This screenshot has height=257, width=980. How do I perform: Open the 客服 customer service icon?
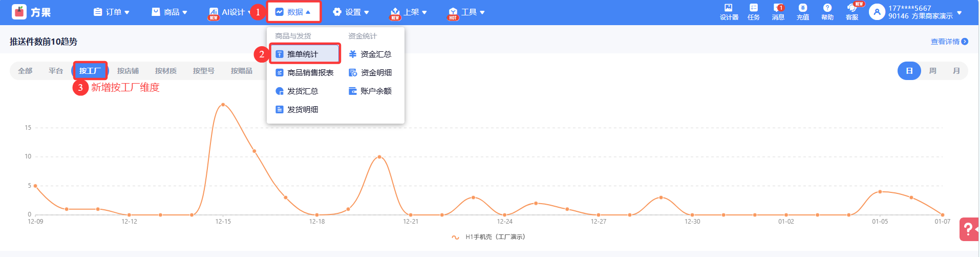coord(852,8)
